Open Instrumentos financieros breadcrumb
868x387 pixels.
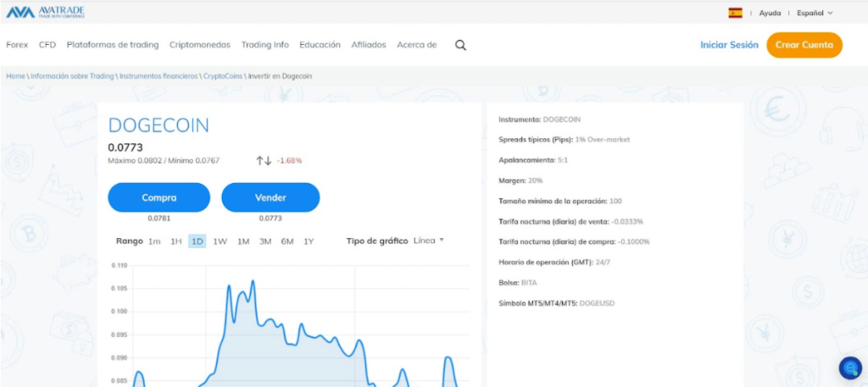click(x=159, y=76)
